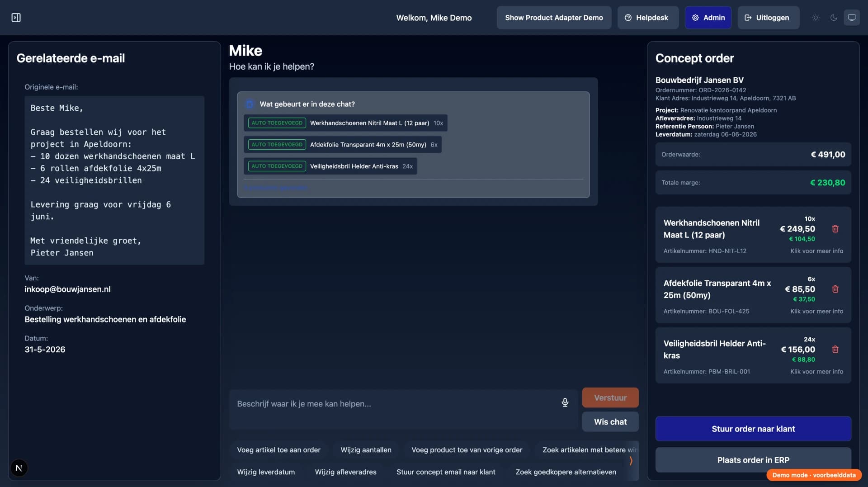Click the 'Demo mode · voorbeelddata' badge
This screenshot has width=868, height=487.
point(814,475)
